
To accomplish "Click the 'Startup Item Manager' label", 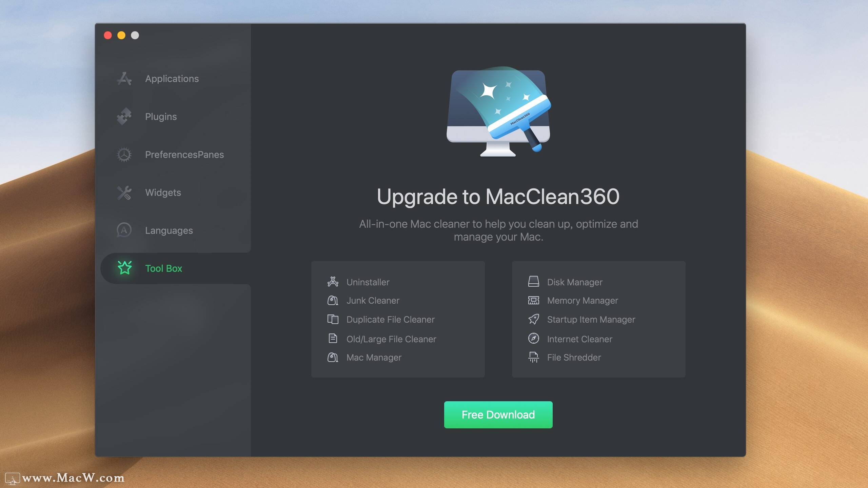I will click(x=591, y=319).
